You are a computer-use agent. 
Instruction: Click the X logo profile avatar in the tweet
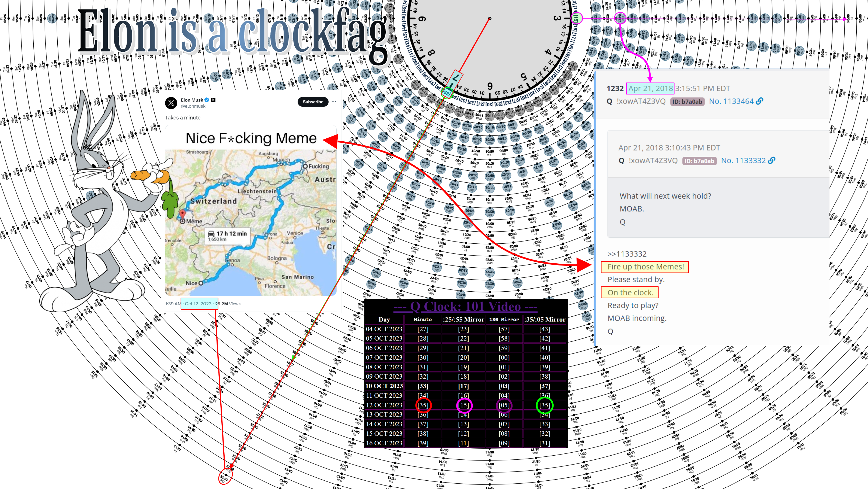pyautogui.click(x=171, y=103)
